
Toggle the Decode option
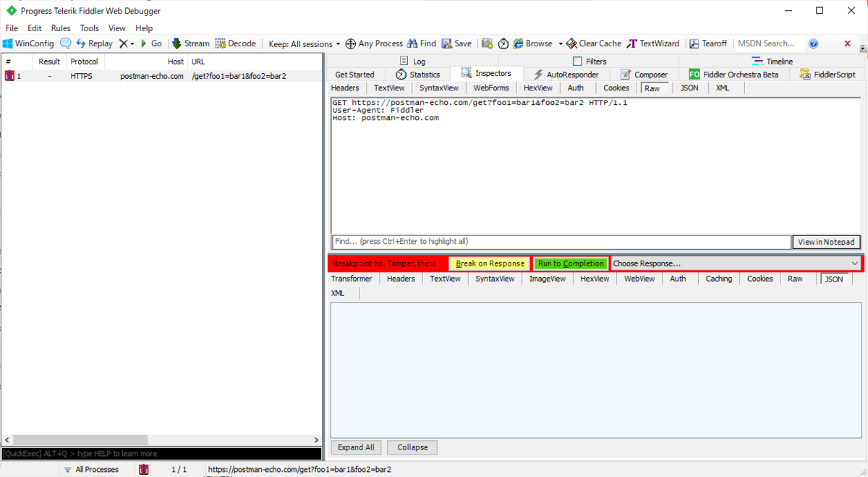[x=236, y=43]
